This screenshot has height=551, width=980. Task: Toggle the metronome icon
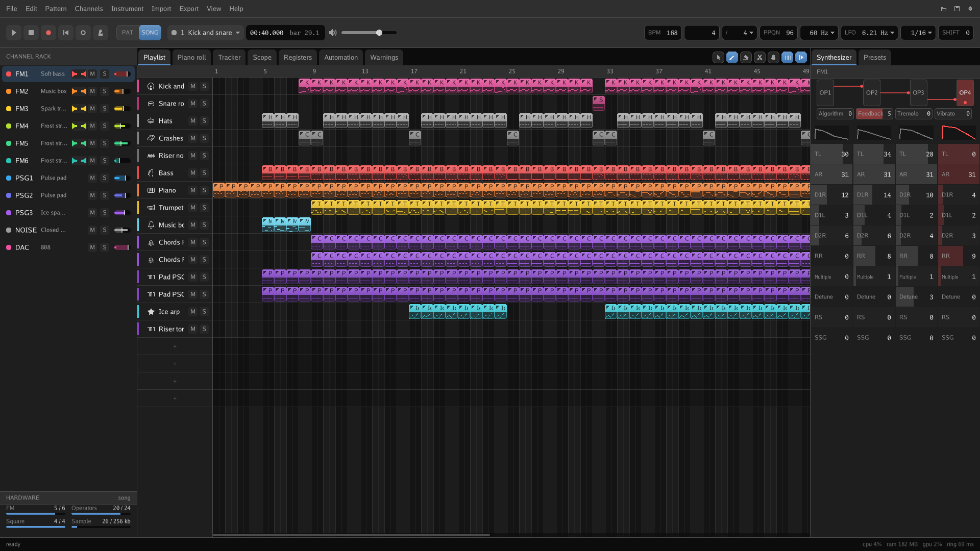point(101,33)
